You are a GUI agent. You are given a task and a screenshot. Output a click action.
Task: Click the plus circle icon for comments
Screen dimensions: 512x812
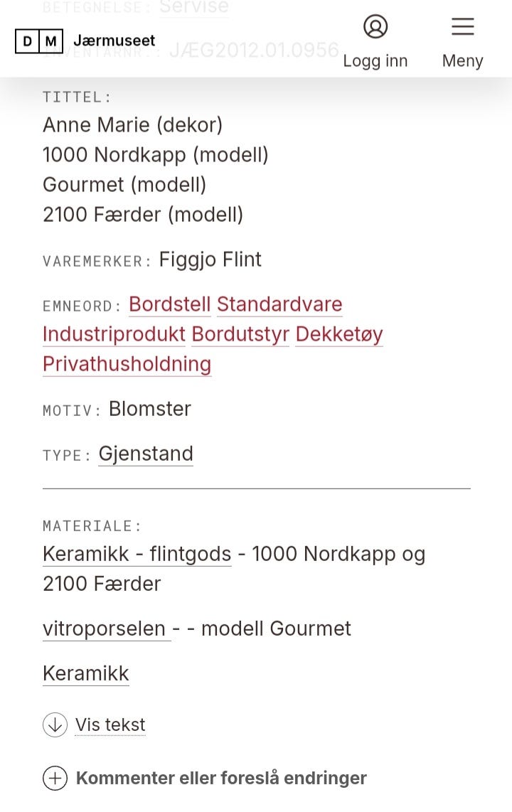[x=55, y=778]
